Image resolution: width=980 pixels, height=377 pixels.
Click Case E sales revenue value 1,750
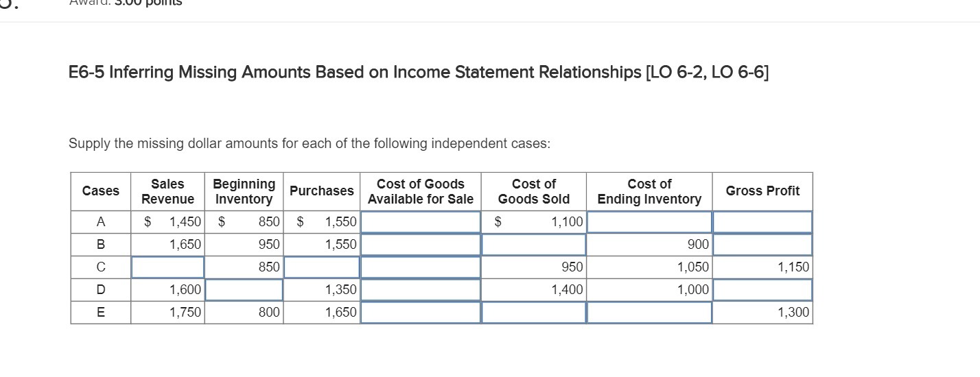click(x=185, y=313)
